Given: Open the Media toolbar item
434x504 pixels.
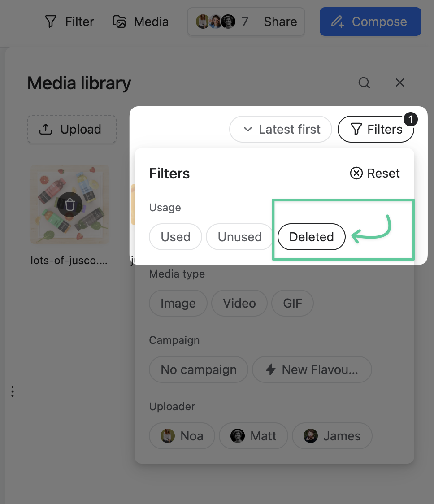Looking at the screenshot, I should (141, 22).
